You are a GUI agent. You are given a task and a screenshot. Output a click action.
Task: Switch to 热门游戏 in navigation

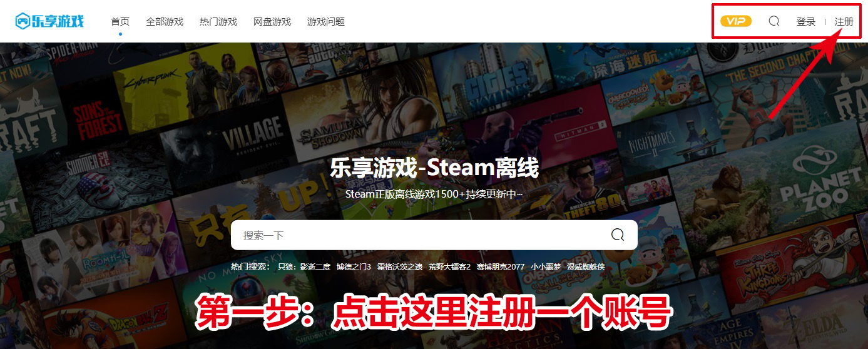pos(218,21)
